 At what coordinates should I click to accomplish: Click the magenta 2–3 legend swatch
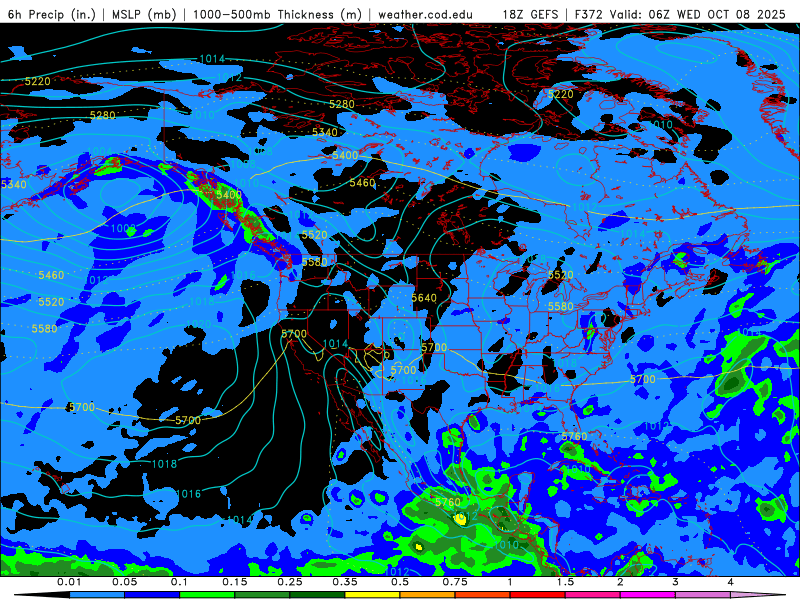point(648,595)
